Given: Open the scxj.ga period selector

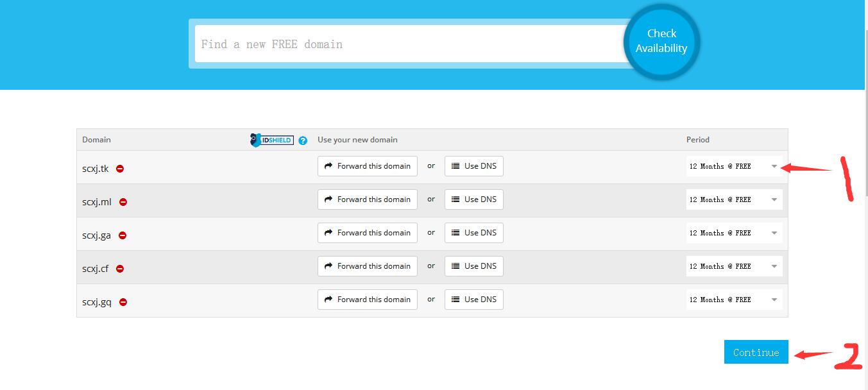Looking at the screenshot, I should tap(734, 233).
